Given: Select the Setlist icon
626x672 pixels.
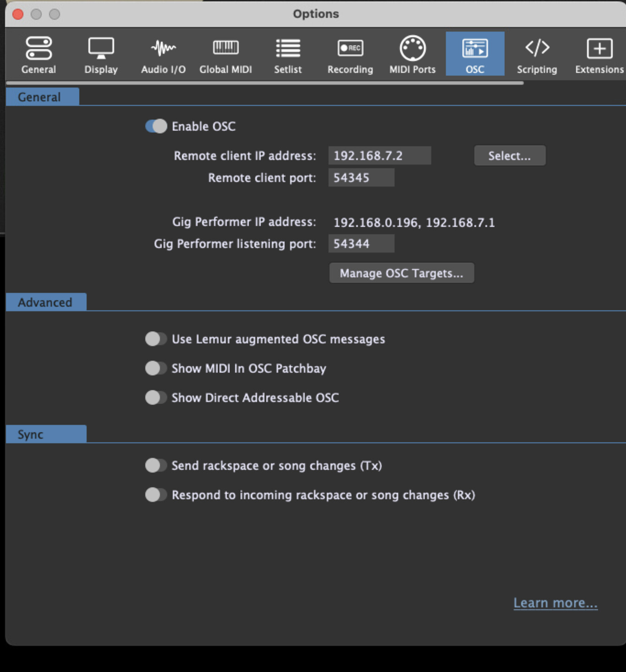Looking at the screenshot, I should click(288, 48).
